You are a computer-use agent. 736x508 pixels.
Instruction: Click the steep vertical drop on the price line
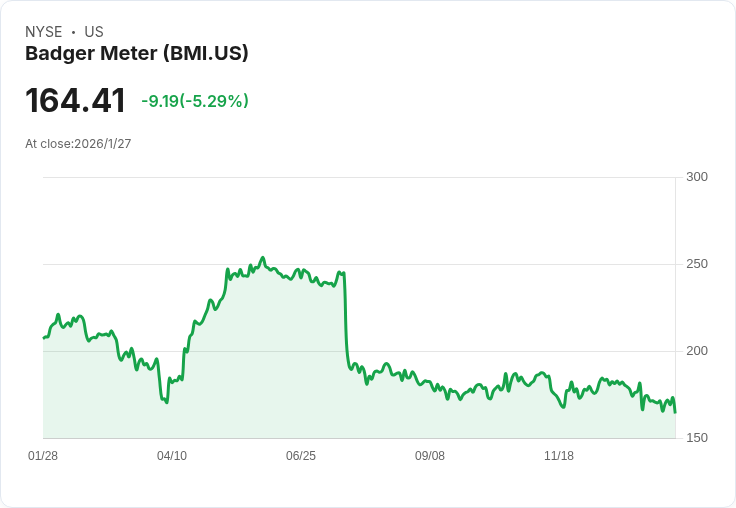tap(345, 320)
